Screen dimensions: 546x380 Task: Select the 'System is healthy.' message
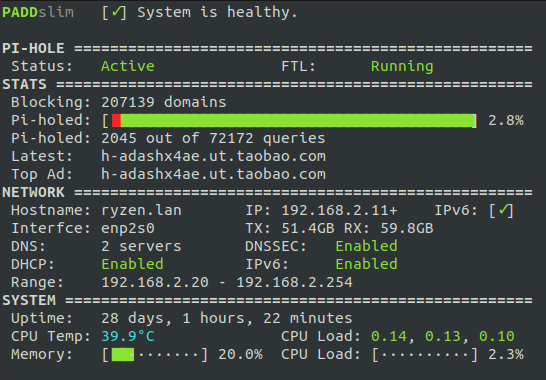pos(217,13)
